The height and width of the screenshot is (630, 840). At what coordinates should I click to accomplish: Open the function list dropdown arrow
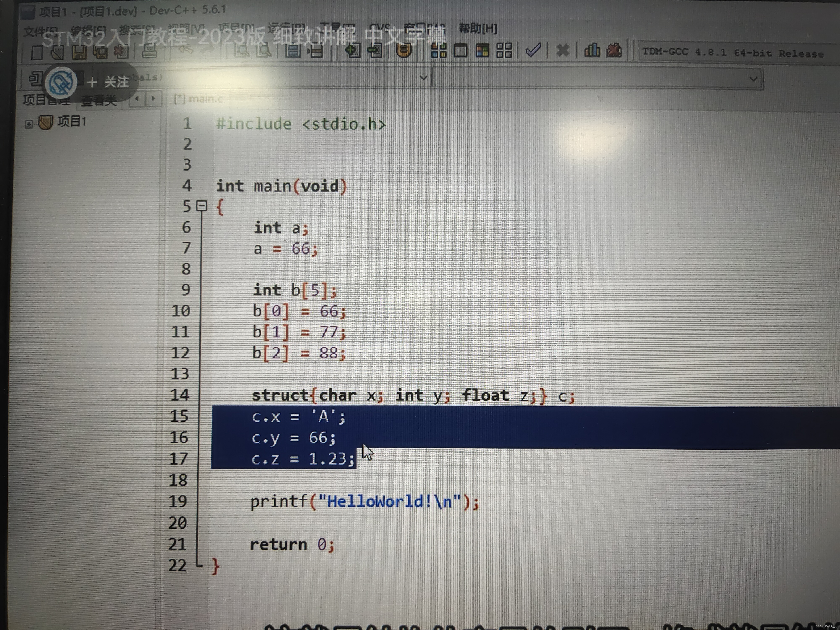(753, 79)
